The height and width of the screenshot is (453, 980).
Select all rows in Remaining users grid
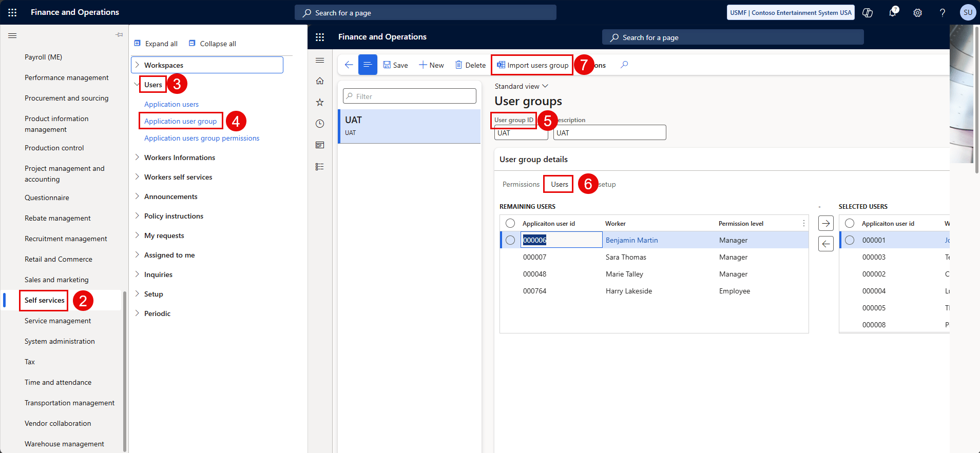[x=510, y=223]
